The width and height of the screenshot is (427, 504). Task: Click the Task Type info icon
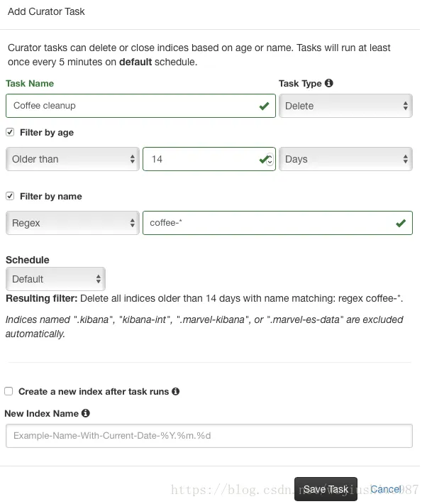[329, 83]
